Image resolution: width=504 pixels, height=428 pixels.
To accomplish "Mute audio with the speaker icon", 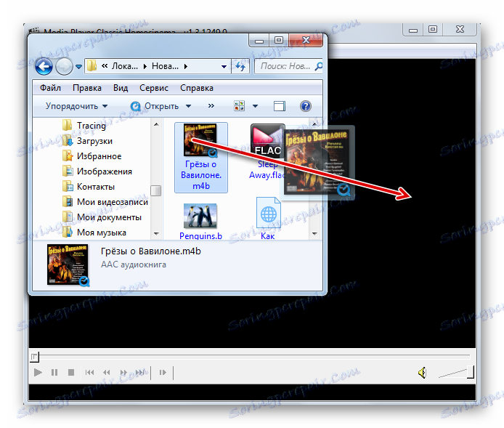I will tap(422, 373).
